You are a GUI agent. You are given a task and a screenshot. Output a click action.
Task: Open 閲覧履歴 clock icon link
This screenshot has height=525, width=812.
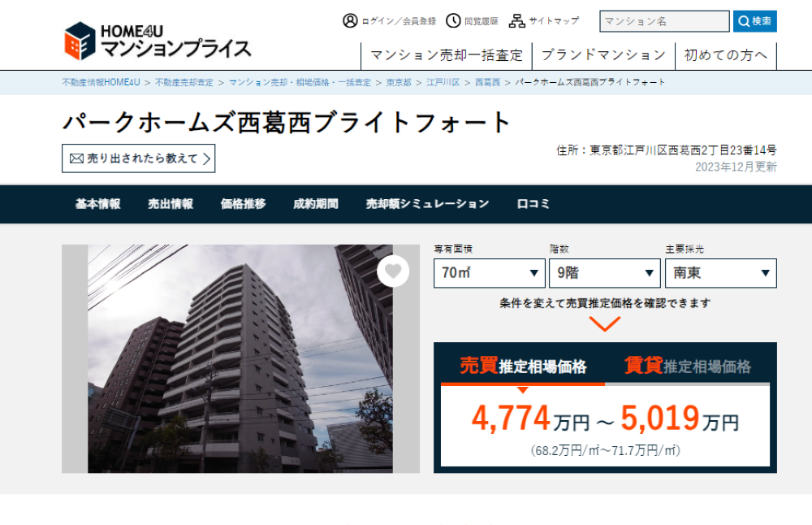click(x=472, y=21)
